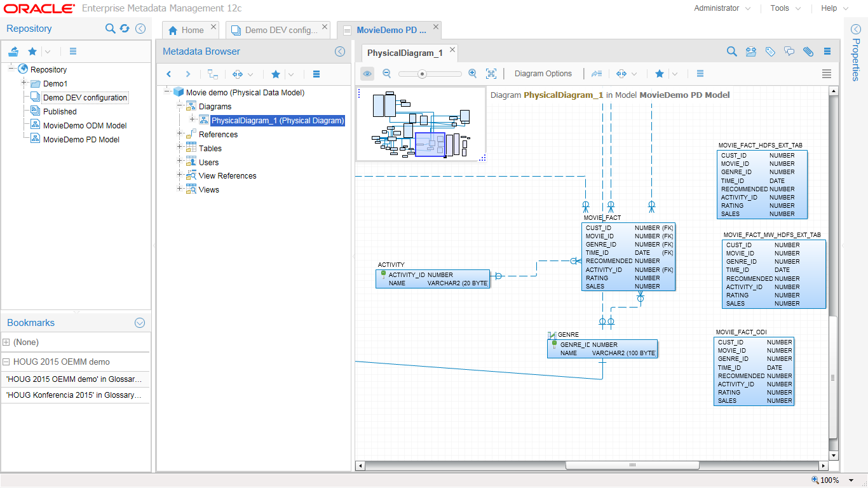Screen dimensions: 868x488
Task: Open 'HOUG 2015 OEMM demo' glossary bookmark
Action: tap(75, 379)
